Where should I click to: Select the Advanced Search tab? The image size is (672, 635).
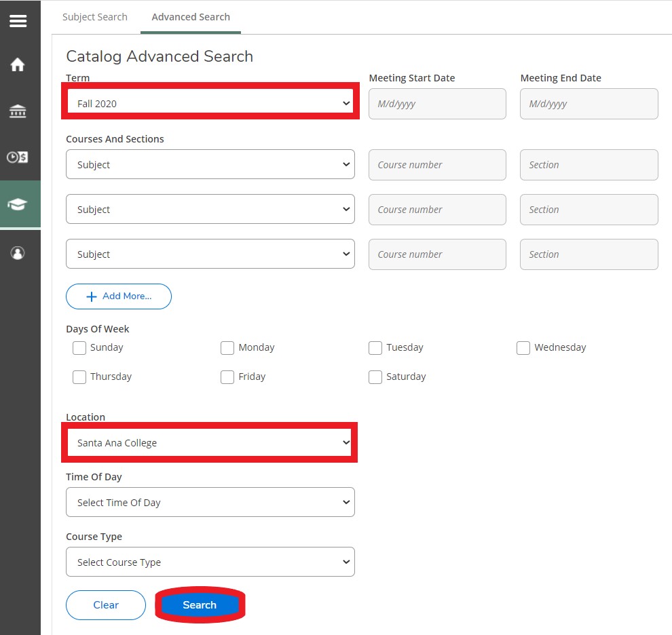[x=191, y=17]
